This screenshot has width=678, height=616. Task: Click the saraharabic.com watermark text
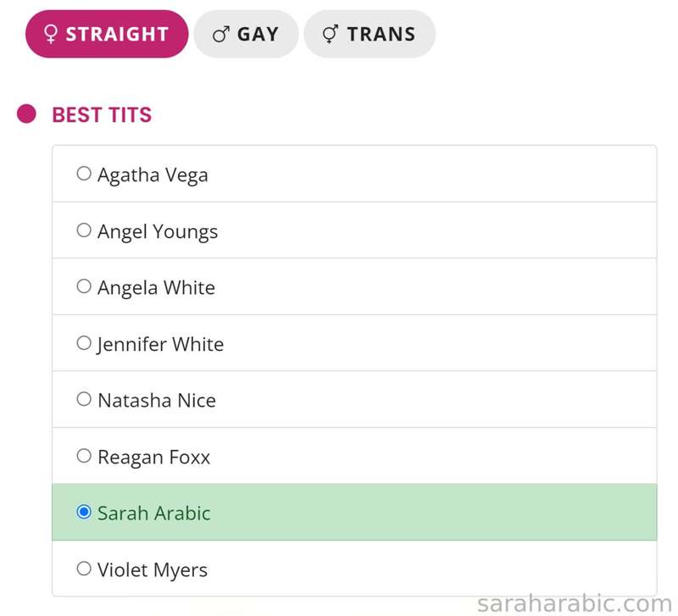[x=575, y=603]
